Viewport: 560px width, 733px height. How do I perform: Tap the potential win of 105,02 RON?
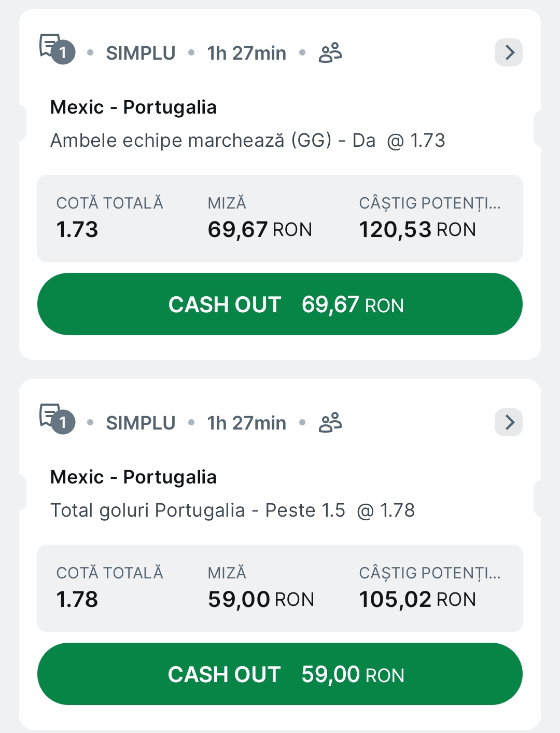tap(417, 599)
